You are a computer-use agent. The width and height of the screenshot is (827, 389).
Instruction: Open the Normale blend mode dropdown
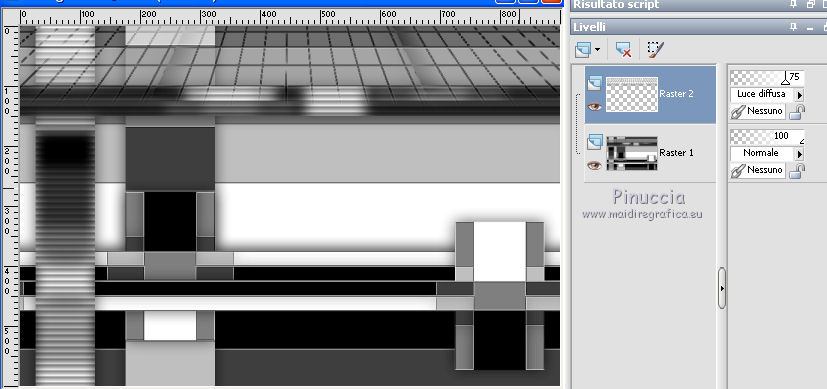(800, 154)
